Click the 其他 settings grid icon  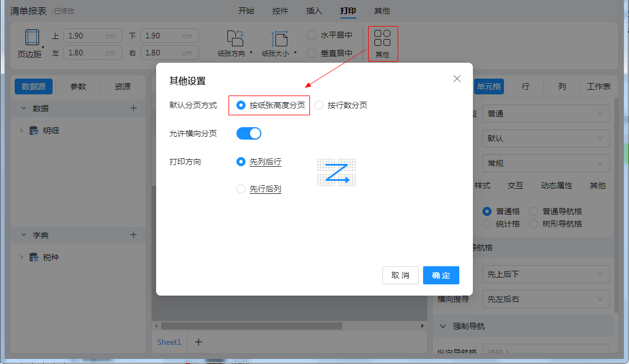coord(382,38)
